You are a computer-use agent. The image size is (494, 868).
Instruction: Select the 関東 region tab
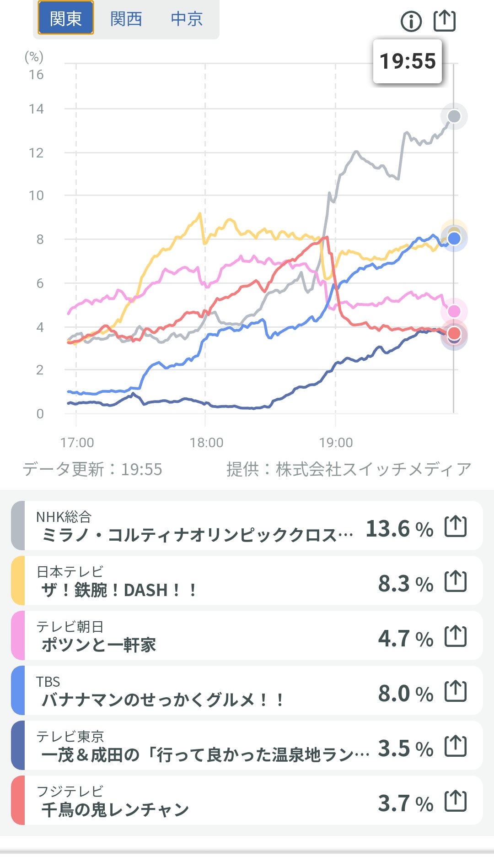(65, 18)
